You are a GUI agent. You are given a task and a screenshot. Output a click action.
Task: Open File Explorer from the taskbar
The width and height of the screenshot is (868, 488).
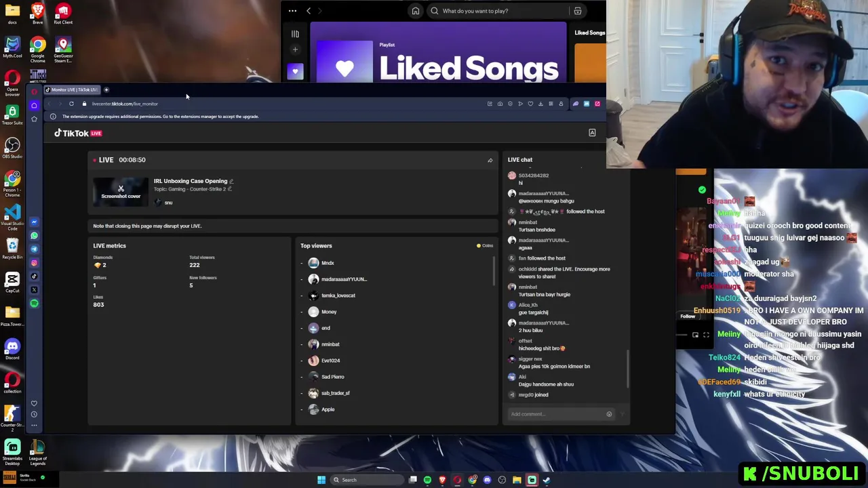tap(517, 480)
